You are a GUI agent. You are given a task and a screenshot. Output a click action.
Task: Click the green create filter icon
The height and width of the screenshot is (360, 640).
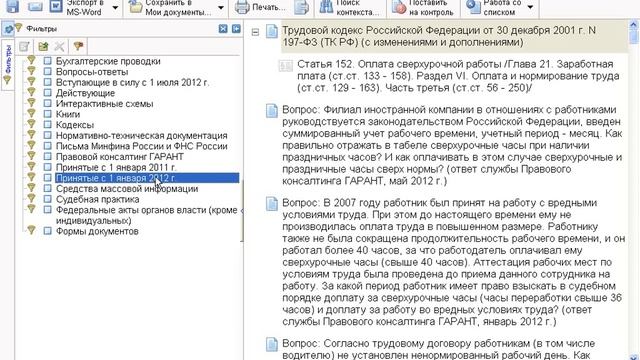pos(42,47)
